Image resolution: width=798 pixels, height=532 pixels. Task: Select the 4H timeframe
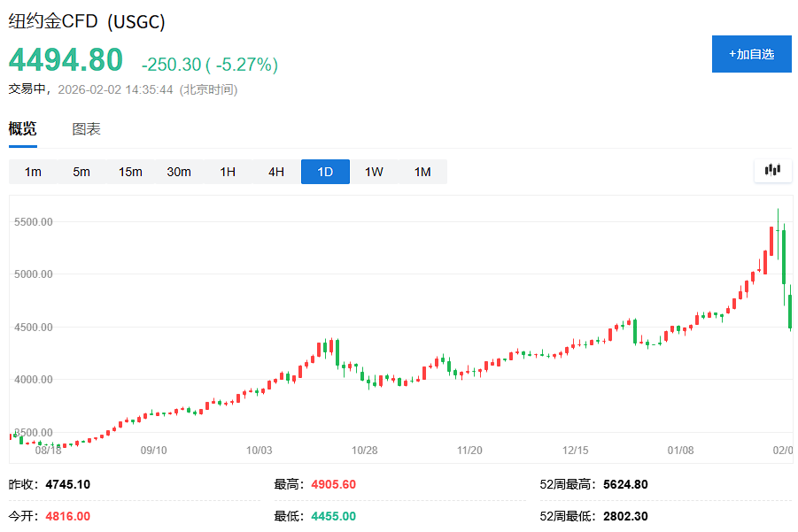[276, 172]
